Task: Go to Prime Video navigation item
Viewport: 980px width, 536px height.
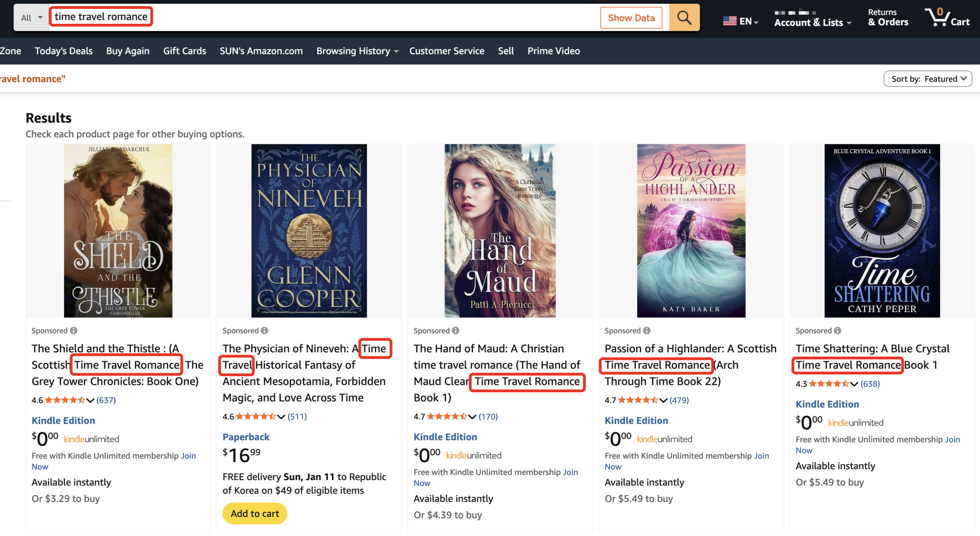Action: coord(554,51)
